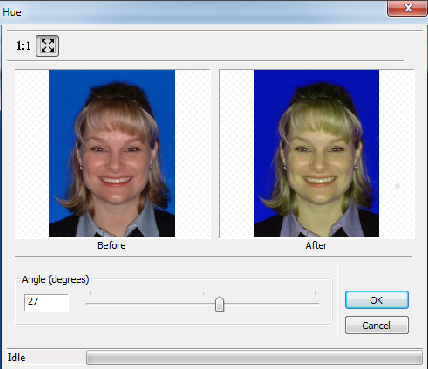The height and width of the screenshot is (369, 428).
Task: Click the Before caption label
Action: pyautogui.click(x=111, y=246)
